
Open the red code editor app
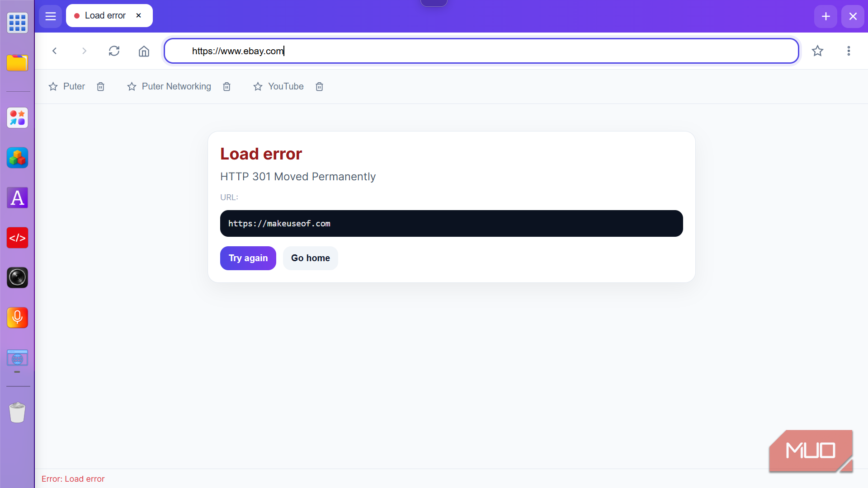(17, 238)
